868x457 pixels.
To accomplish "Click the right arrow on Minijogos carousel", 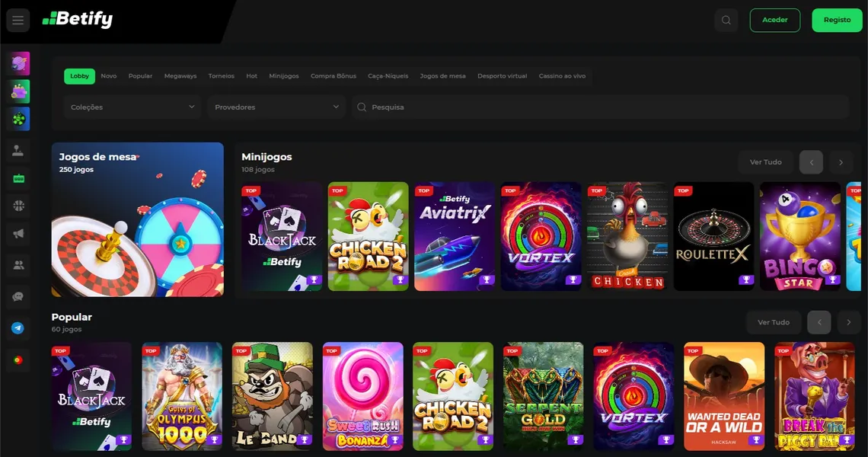I will pos(841,161).
